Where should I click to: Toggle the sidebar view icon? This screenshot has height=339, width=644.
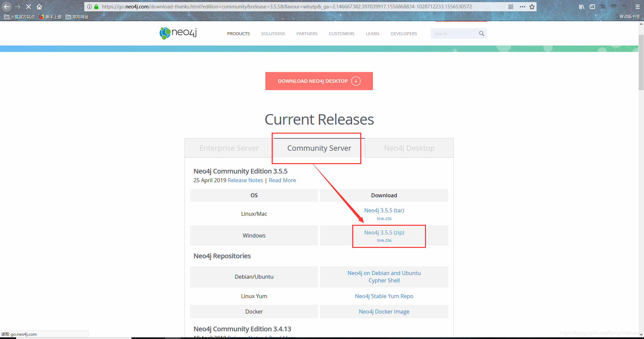click(x=592, y=6)
